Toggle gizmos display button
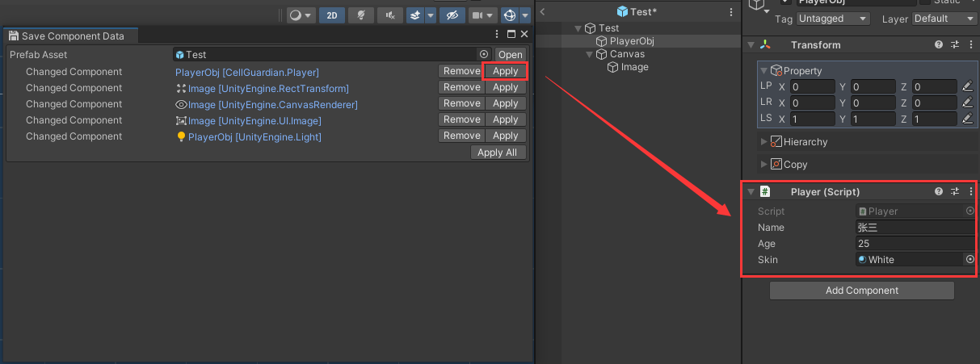The height and width of the screenshot is (364, 980). (509, 15)
